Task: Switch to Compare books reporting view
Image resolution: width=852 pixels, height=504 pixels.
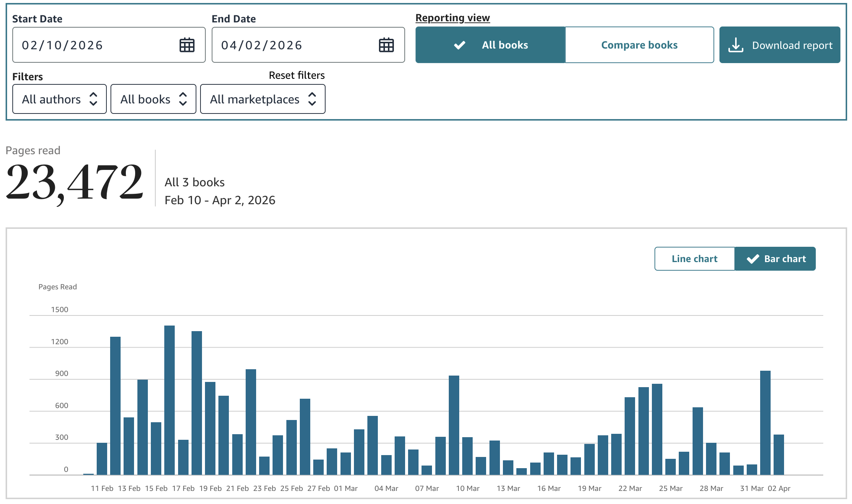Action: tap(639, 45)
